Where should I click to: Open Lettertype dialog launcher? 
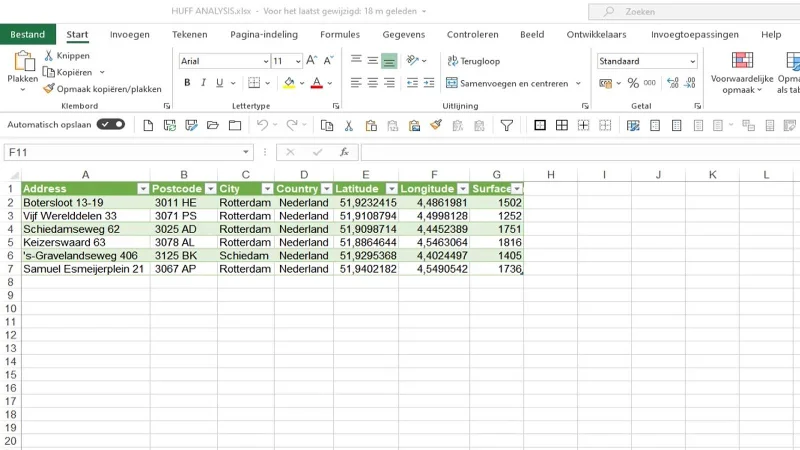(336, 106)
